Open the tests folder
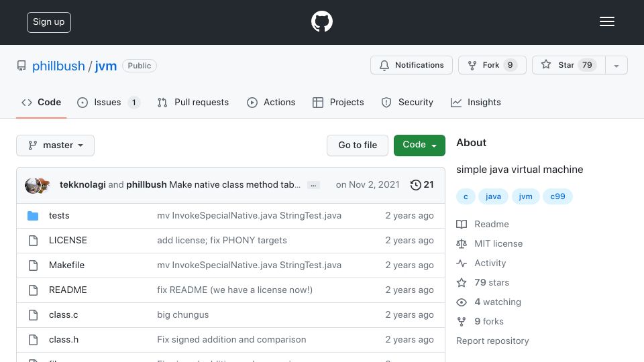Screen dimensions: 644x362 point(59,215)
